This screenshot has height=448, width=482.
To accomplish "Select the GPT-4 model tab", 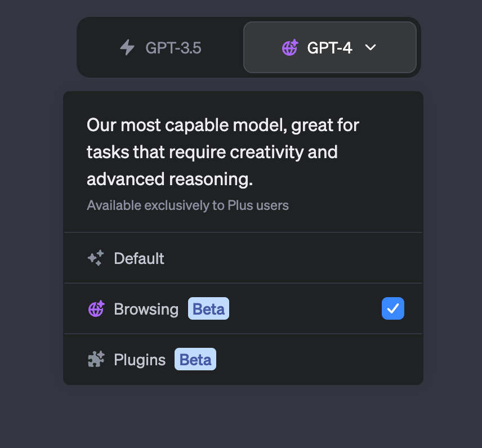I will [x=330, y=47].
